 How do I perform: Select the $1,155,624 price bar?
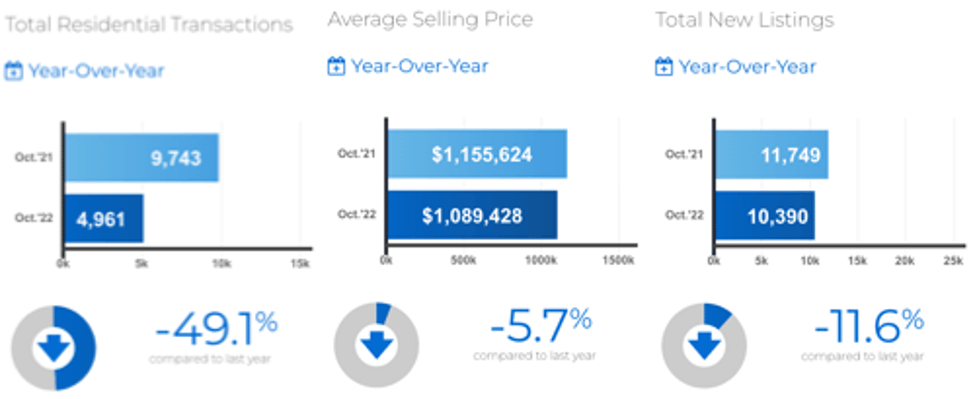click(x=478, y=154)
